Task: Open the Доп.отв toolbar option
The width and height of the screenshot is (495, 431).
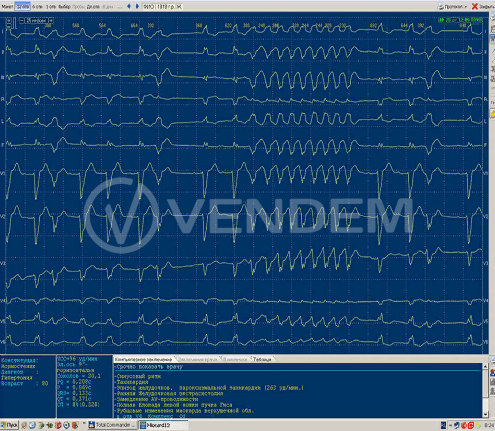Action: coord(93,7)
